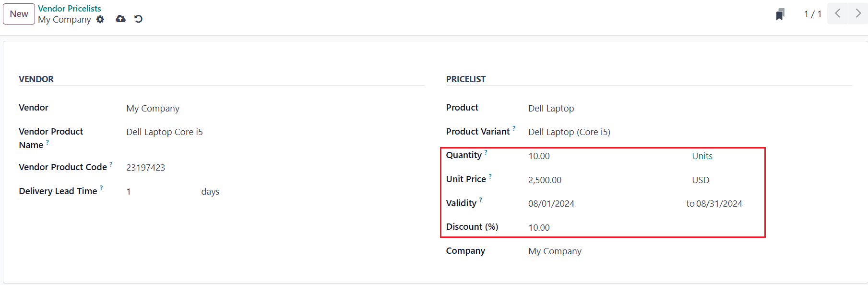Image resolution: width=868 pixels, height=285 pixels.
Task: Click the New button
Action: pyautogui.click(x=19, y=14)
